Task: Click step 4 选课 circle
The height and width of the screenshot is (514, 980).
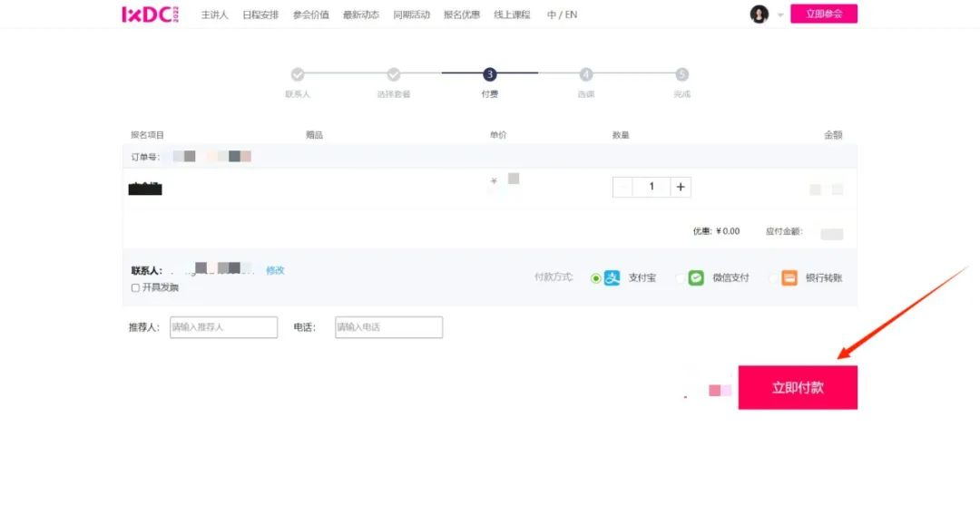Action: pos(586,74)
